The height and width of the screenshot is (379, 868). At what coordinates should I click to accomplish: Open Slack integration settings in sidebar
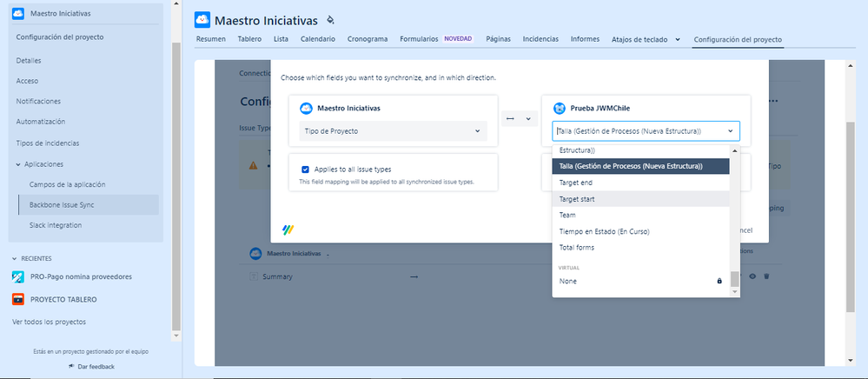[56, 225]
